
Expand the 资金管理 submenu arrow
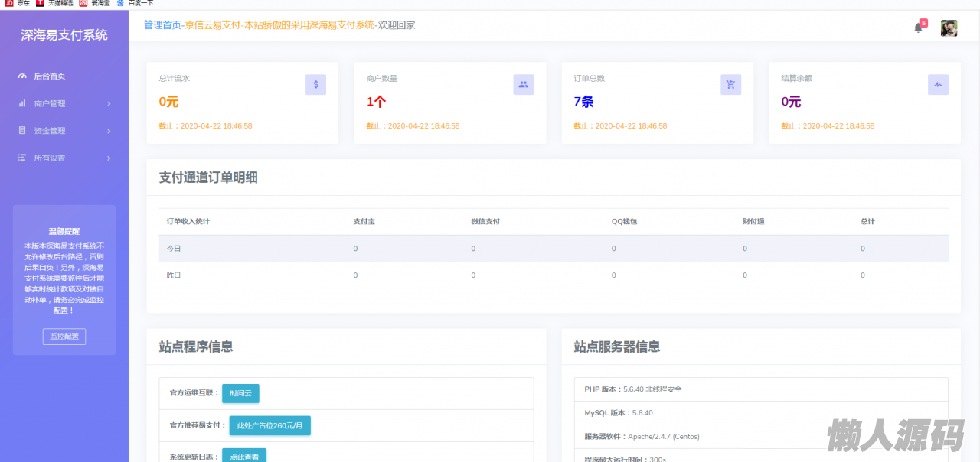pyautogui.click(x=109, y=131)
